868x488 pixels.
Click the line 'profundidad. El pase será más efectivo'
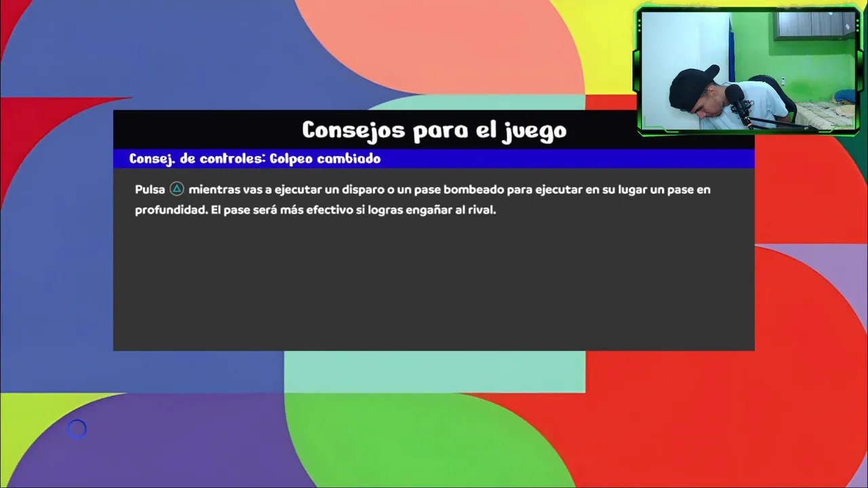coord(315,210)
